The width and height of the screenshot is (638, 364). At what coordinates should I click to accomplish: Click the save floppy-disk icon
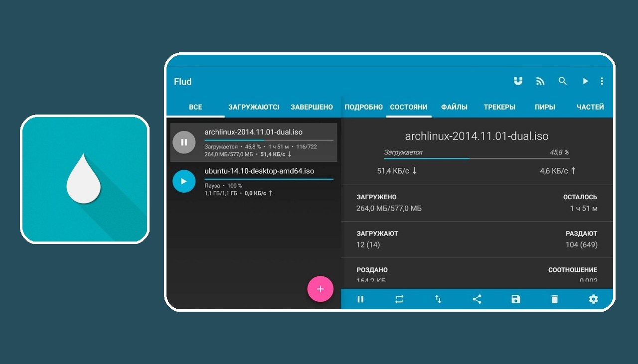click(x=516, y=299)
